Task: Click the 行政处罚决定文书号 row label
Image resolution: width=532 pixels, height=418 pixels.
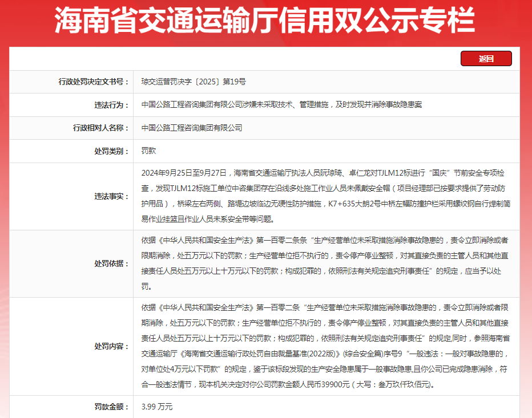Action: coord(94,82)
